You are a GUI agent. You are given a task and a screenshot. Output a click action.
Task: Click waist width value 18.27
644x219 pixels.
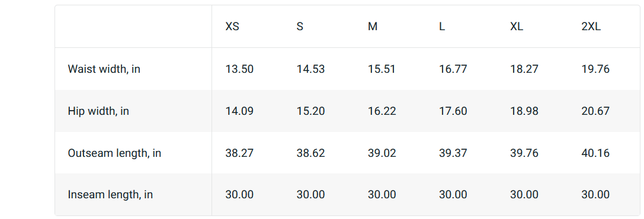coord(524,69)
